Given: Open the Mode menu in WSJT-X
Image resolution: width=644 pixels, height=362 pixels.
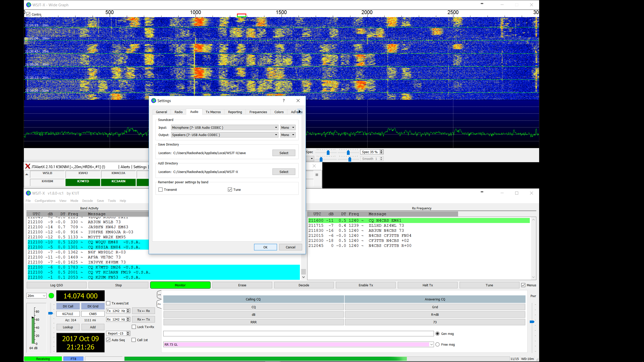Looking at the screenshot, I should [x=74, y=201].
